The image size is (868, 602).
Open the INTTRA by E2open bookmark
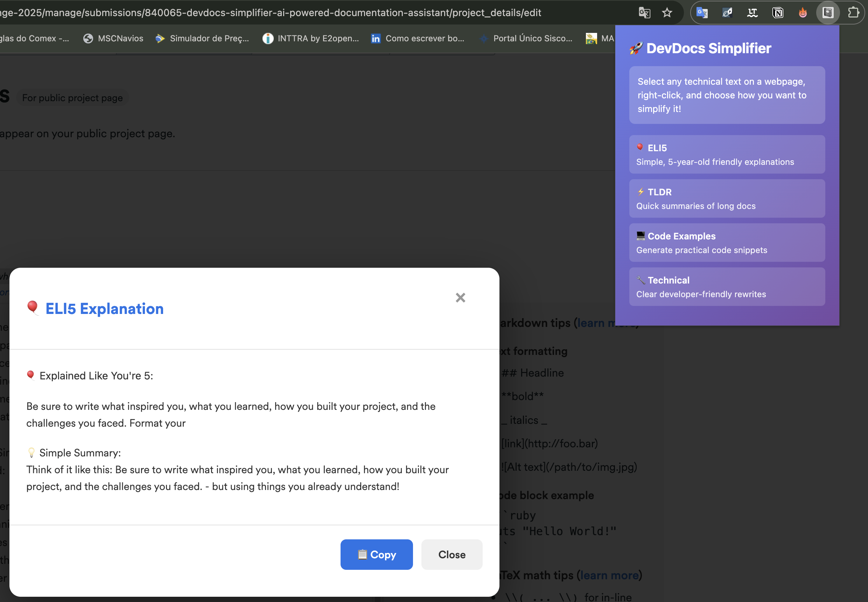click(311, 38)
